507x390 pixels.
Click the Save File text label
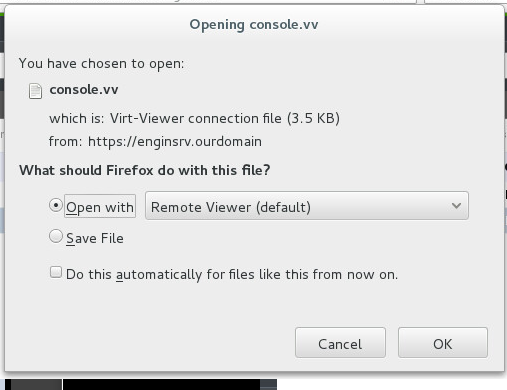coord(95,239)
